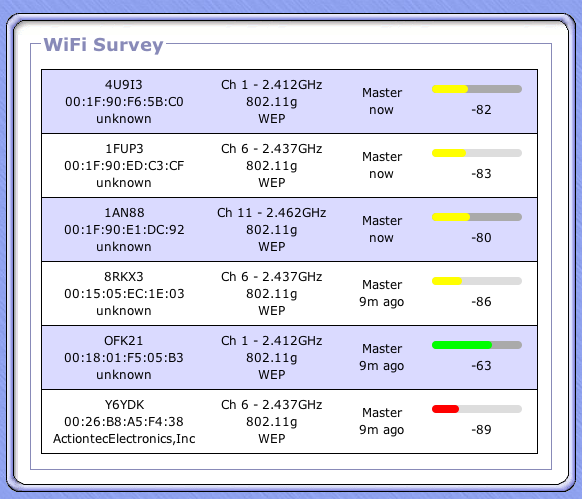Image resolution: width=582 pixels, height=499 pixels.
Task: Click Ch 1 - 2.412GHz in 4U9I3 row
Action: [x=272, y=85]
